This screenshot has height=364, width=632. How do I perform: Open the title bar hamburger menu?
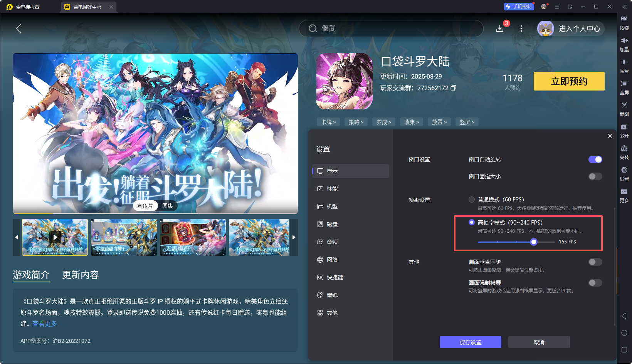click(557, 7)
